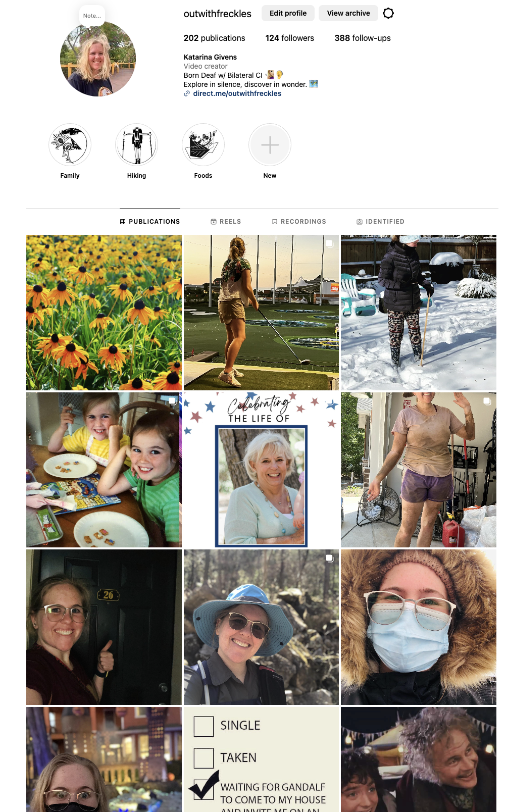Open the Note bubble above the avatar
This screenshot has width=506, height=812.
(x=92, y=16)
